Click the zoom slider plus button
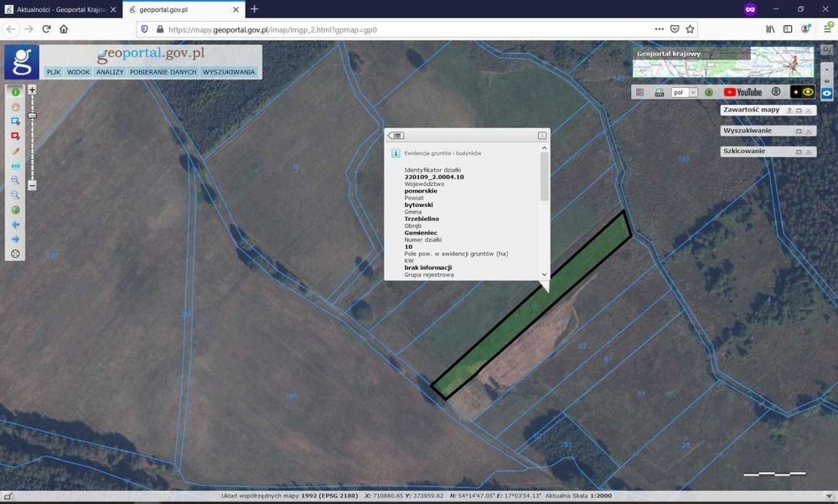 point(32,90)
